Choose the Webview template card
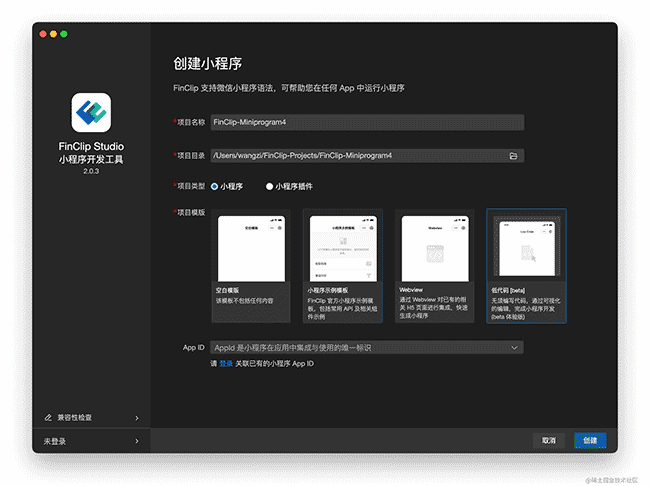Viewport: 650px width, 486px height. [x=434, y=266]
